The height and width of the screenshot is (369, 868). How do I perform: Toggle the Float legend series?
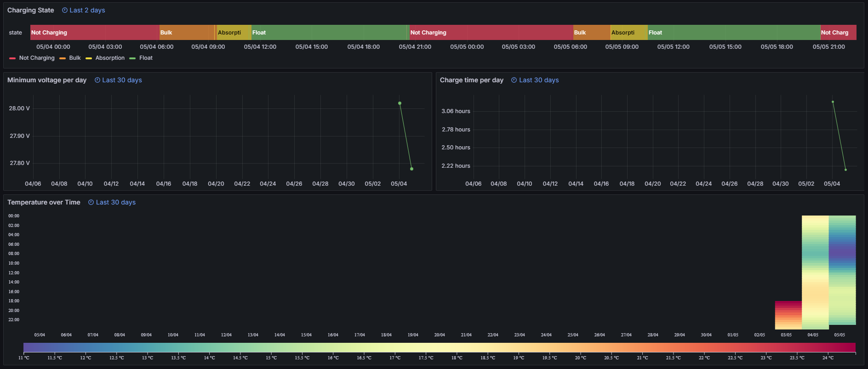[146, 58]
